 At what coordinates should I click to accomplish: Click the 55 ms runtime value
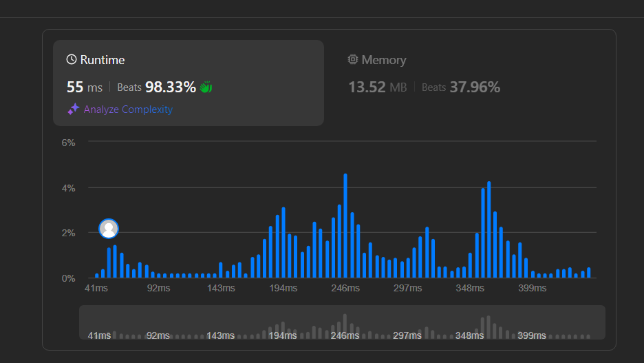coord(85,87)
